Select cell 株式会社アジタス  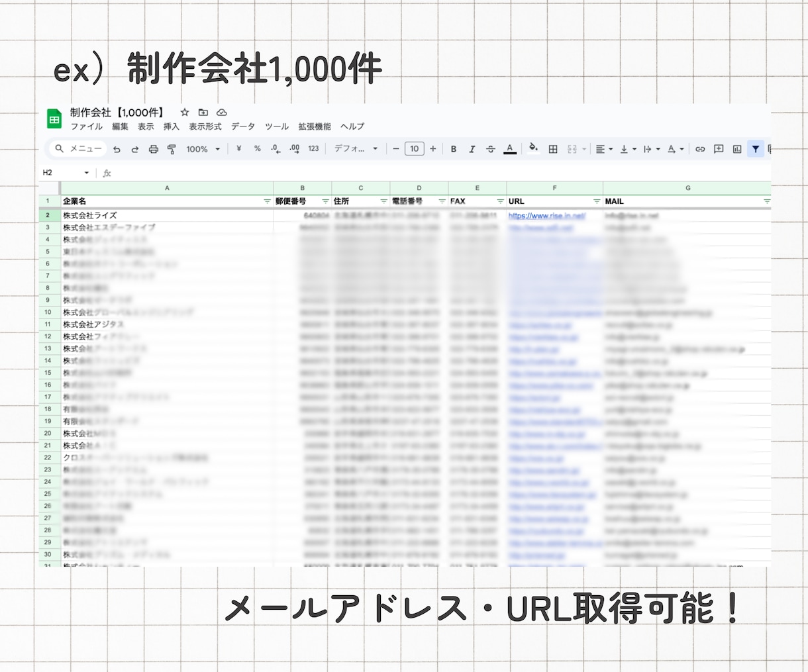coord(167,324)
